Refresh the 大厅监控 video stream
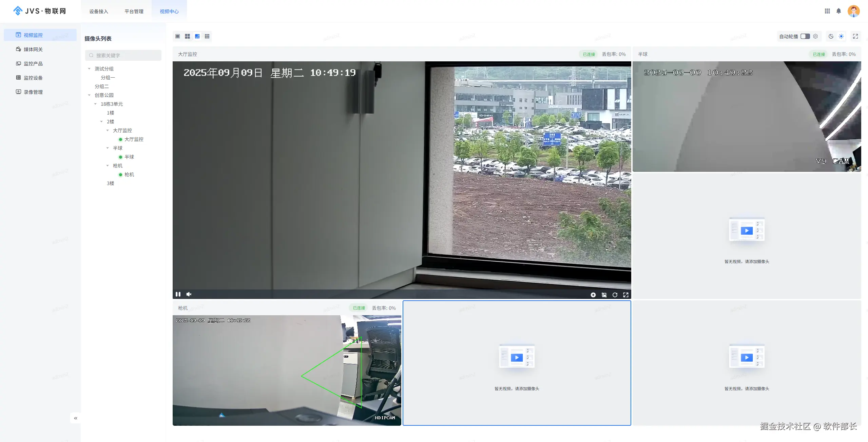 click(x=615, y=295)
